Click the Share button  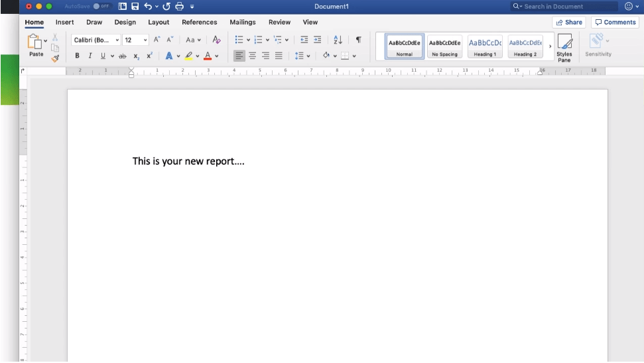click(569, 22)
